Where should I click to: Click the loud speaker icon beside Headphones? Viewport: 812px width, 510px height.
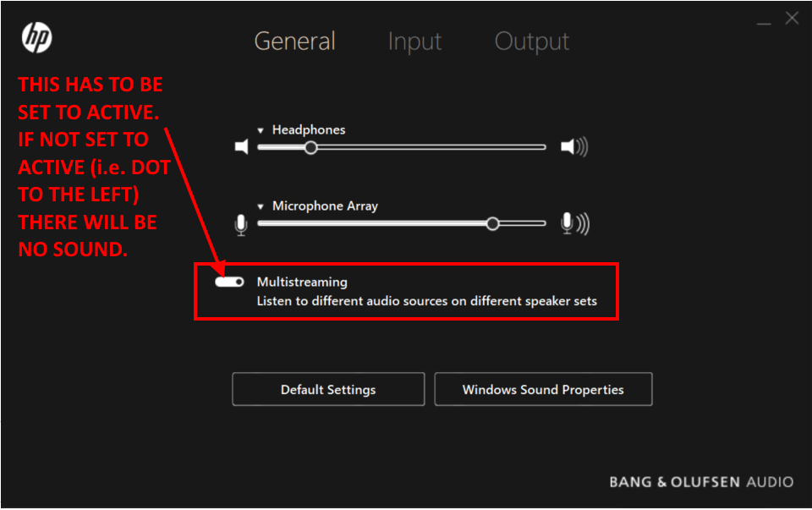[x=573, y=147]
